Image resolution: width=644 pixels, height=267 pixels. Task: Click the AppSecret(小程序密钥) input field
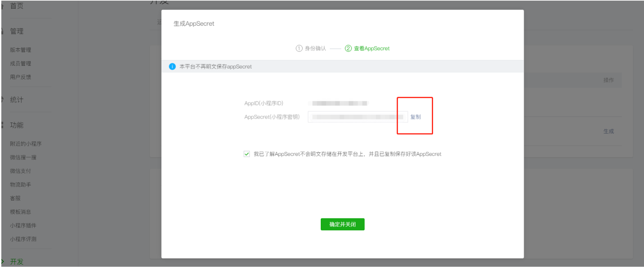tap(358, 117)
